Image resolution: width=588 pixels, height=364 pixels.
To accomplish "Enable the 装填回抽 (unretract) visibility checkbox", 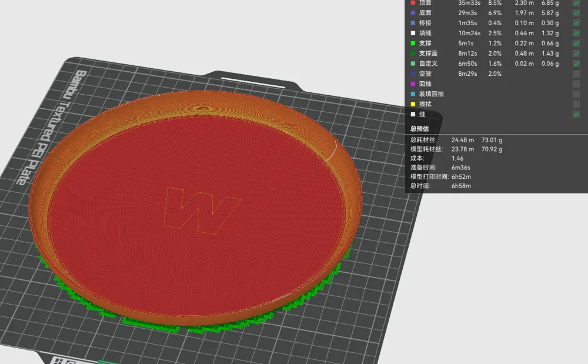I will (576, 93).
